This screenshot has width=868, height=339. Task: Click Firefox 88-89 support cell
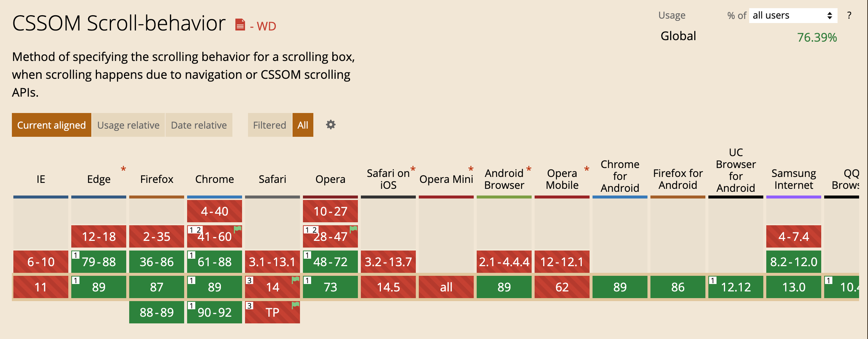point(157,312)
